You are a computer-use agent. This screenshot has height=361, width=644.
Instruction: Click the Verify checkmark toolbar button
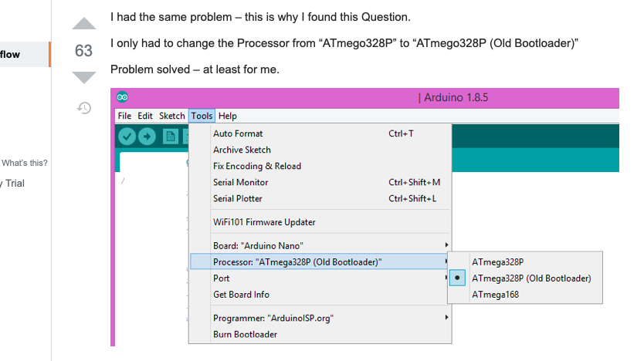pos(127,137)
